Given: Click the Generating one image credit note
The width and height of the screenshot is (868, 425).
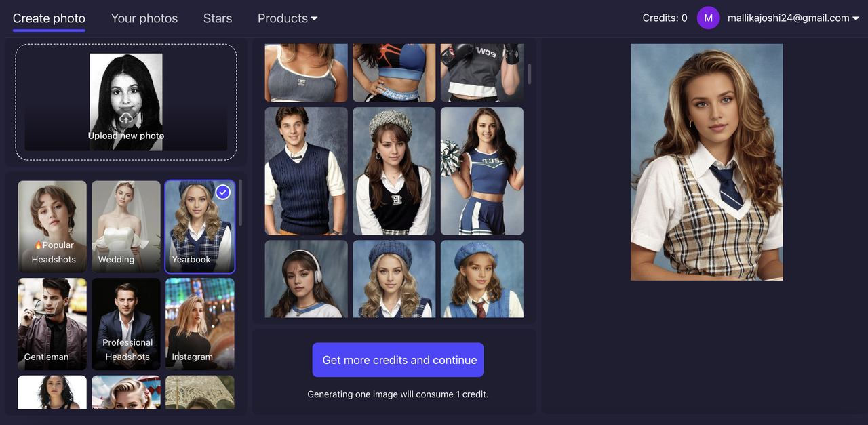Looking at the screenshot, I should tap(398, 394).
